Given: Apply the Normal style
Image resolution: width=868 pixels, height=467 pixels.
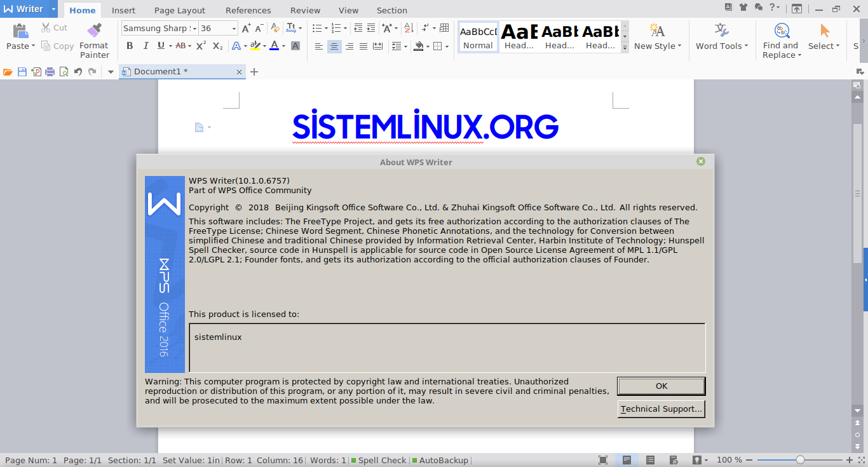Looking at the screenshot, I should 478,37.
